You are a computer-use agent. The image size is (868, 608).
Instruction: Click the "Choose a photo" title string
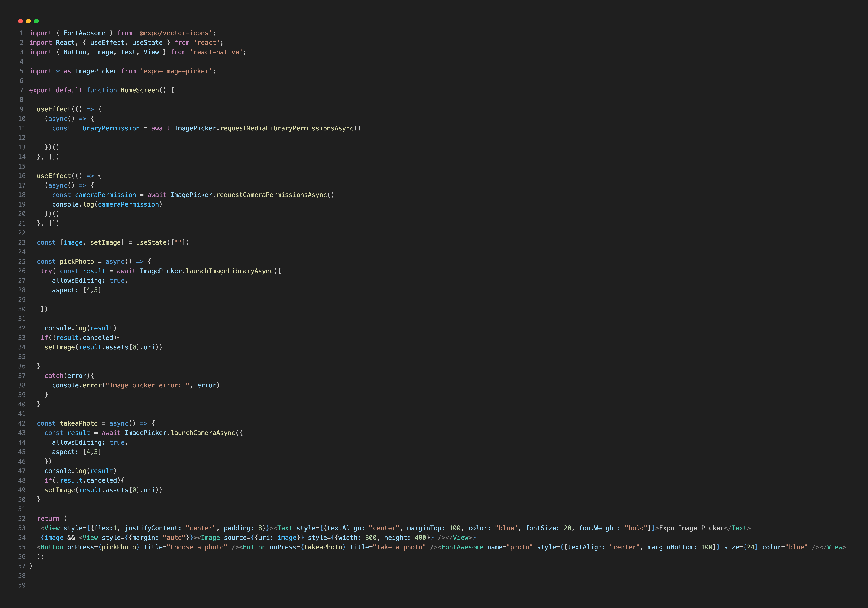coord(197,547)
